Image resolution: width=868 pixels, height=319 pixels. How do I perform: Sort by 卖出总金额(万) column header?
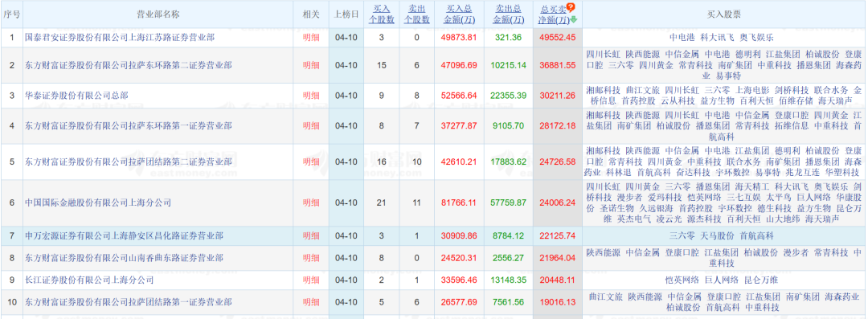click(x=508, y=14)
